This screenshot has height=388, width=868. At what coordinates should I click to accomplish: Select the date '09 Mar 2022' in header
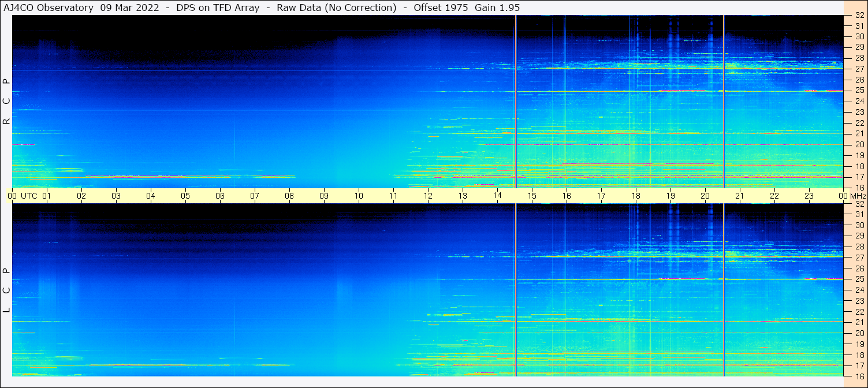128,8
